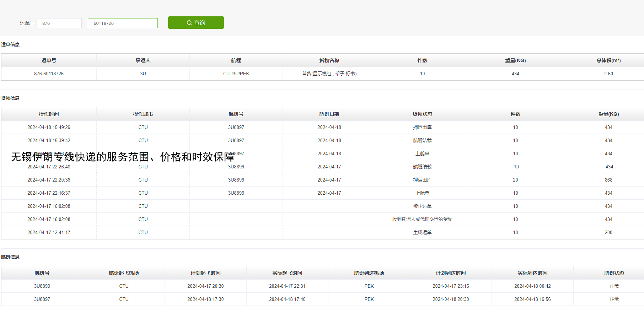Click the 航班状态 column header
The height and width of the screenshot is (313, 644).
pos(614,273)
